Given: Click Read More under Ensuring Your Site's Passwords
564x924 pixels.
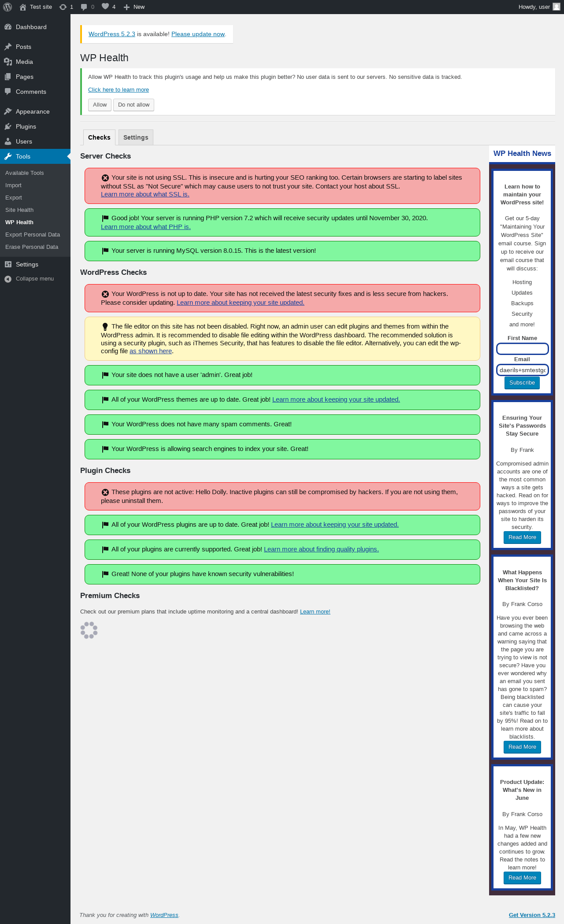Looking at the screenshot, I should 522,537.
